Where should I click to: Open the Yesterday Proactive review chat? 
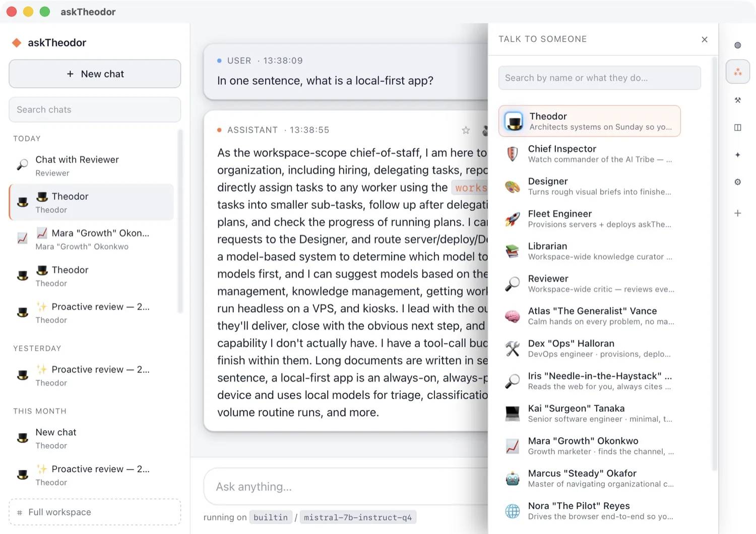coord(91,376)
